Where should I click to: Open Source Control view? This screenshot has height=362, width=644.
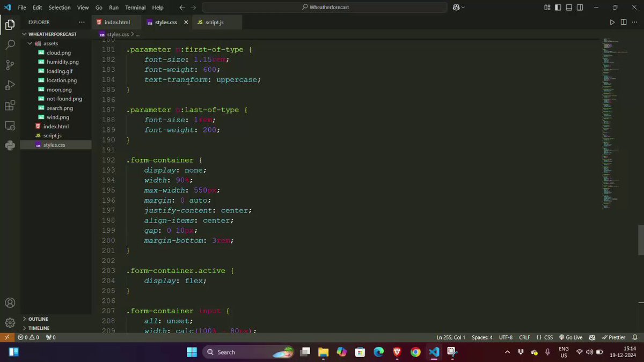click(x=10, y=65)
